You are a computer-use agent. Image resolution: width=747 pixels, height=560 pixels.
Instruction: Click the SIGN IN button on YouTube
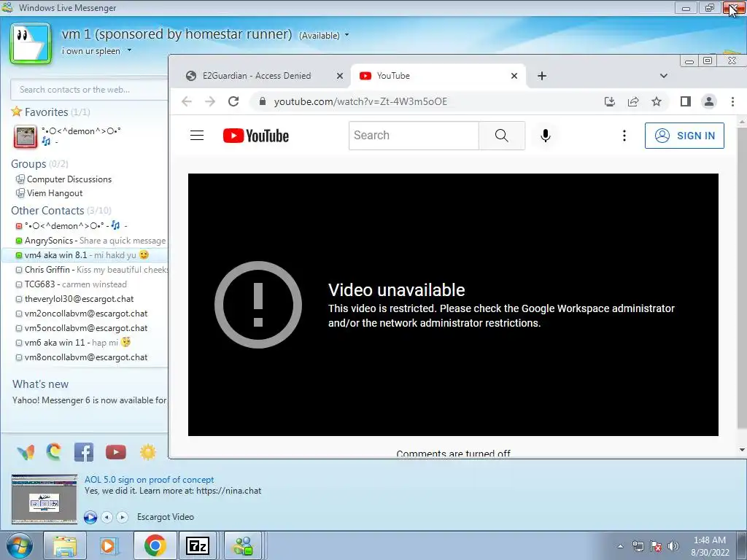coord(684,136)
